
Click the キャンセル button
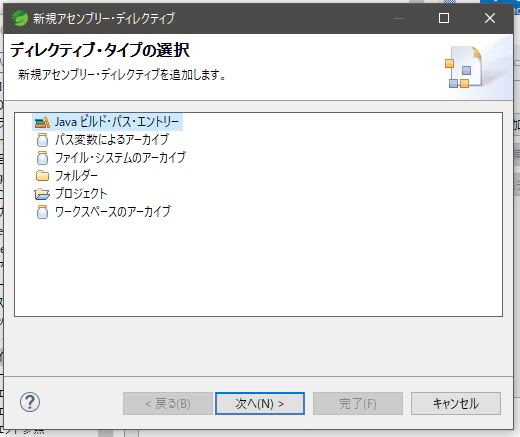(x=456, y=403)
